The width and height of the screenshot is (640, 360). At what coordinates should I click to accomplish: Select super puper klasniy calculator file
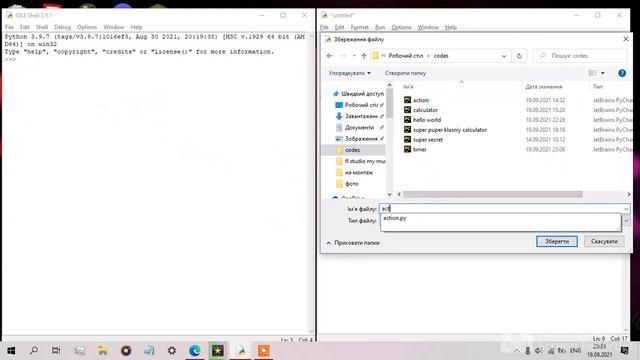(450, 130)
